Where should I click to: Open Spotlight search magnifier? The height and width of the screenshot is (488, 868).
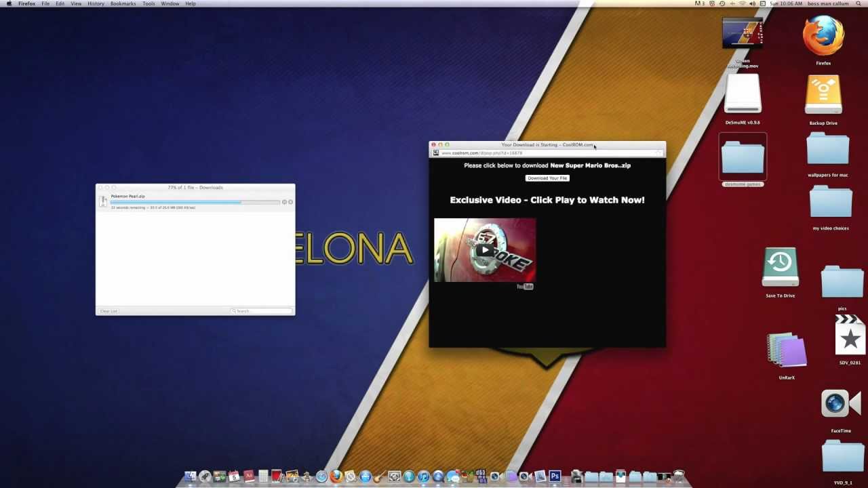click(x=859, y=3)
